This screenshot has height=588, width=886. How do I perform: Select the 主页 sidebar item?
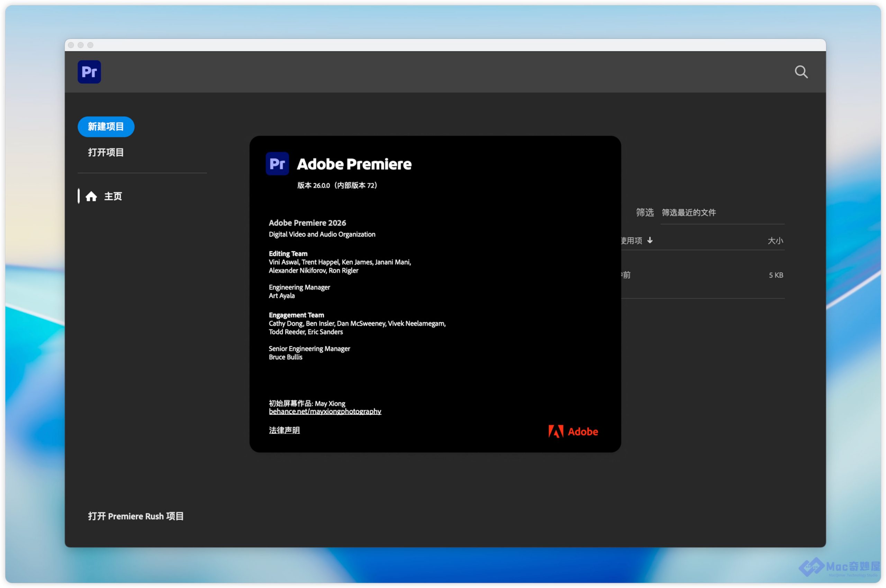[113, 197]
